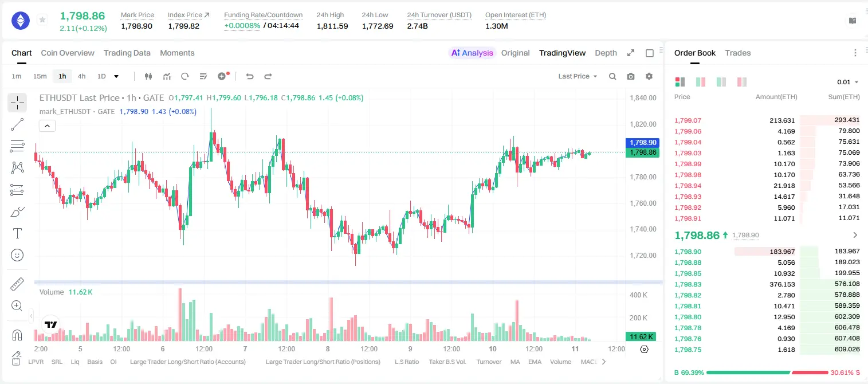Select the 4h timeframe button
Image resolution: width=868 pixels, height=384 pixels.
[x=81, y=76]
